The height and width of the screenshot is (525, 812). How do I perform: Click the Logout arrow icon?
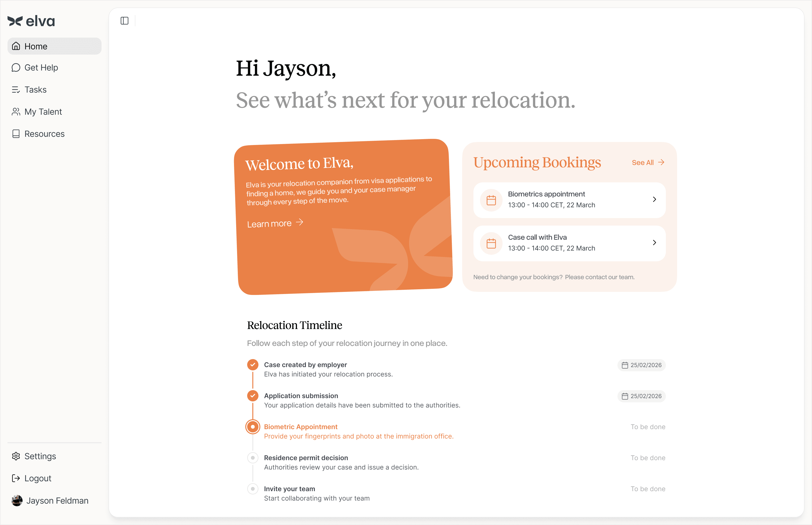click(16, 478)
